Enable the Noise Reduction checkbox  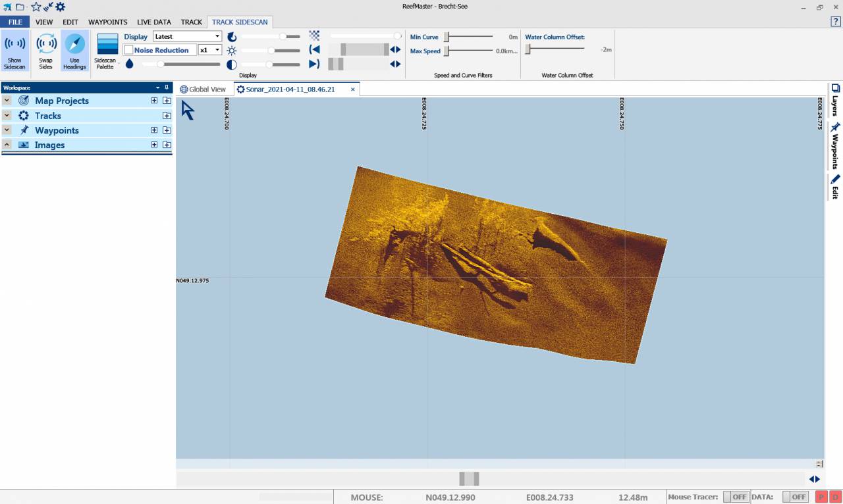129,50
